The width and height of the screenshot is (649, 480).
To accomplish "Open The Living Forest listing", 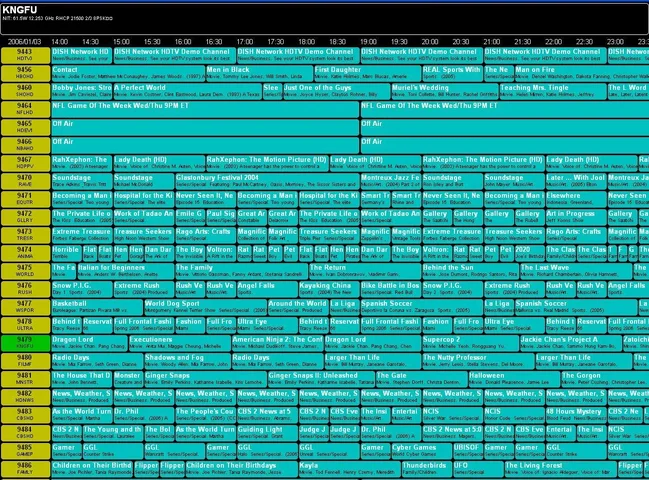I will [560, 469].
